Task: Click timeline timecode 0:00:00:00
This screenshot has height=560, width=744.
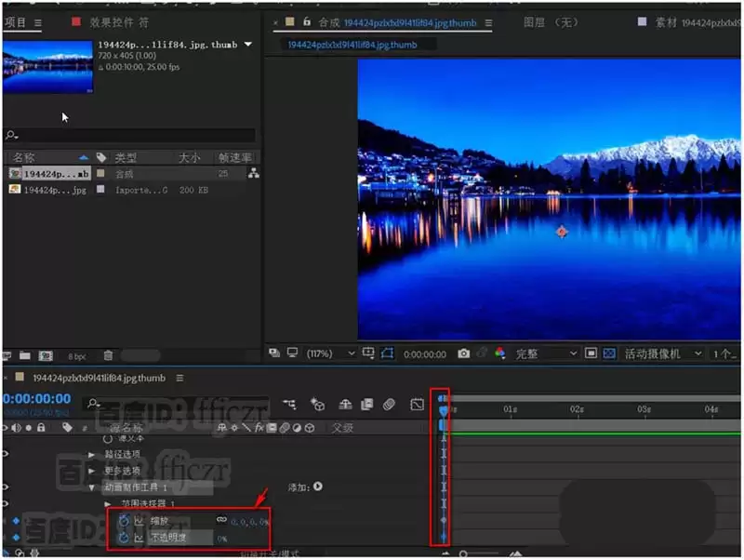Action: (37, 399)
